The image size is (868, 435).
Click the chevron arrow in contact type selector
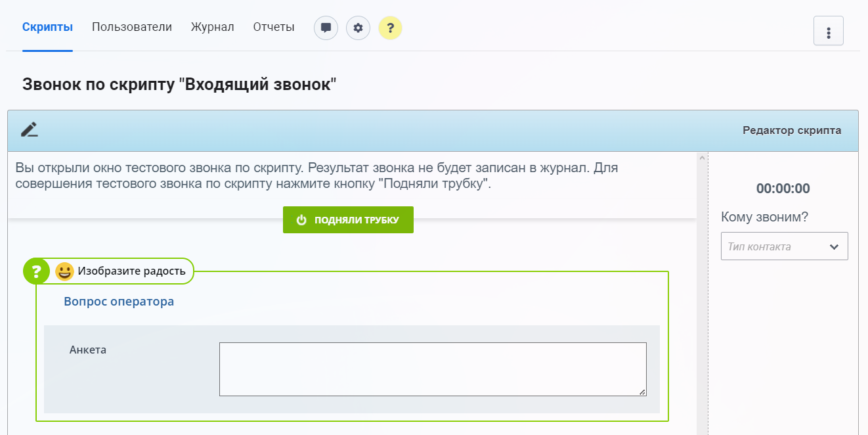pyautogui.click(x=834, y=246)
